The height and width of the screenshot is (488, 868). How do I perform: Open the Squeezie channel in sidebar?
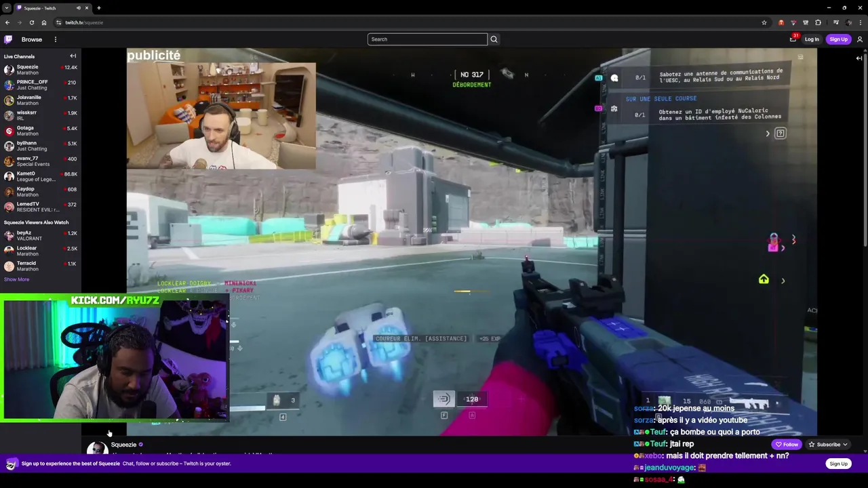pyautogui.click(x=41, y=70)
